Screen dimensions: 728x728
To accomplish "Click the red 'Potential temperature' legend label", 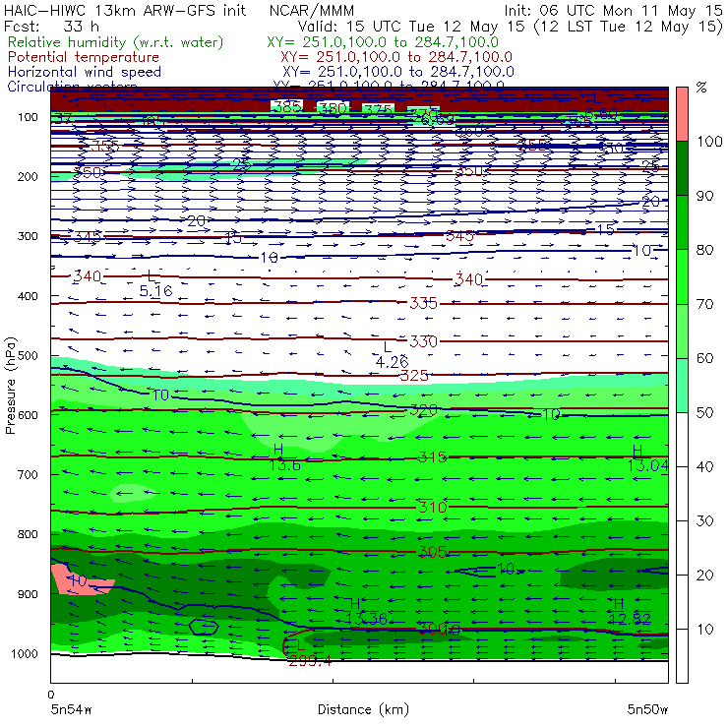I will click(x=83, y=57).
